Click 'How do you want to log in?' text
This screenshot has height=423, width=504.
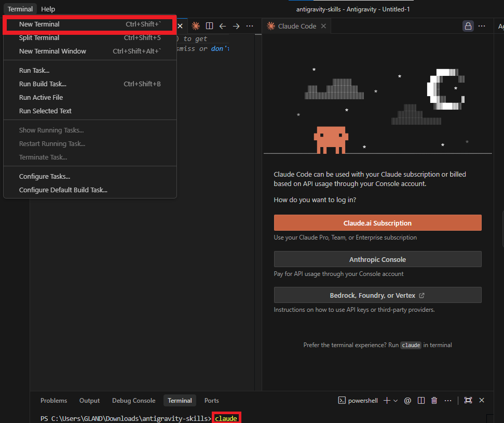pos(315,200)
